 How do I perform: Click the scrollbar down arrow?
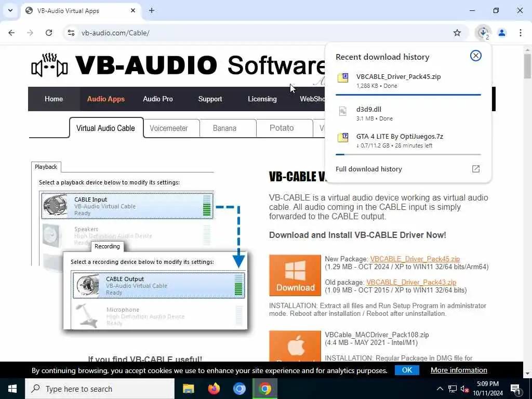click(527, 373)
